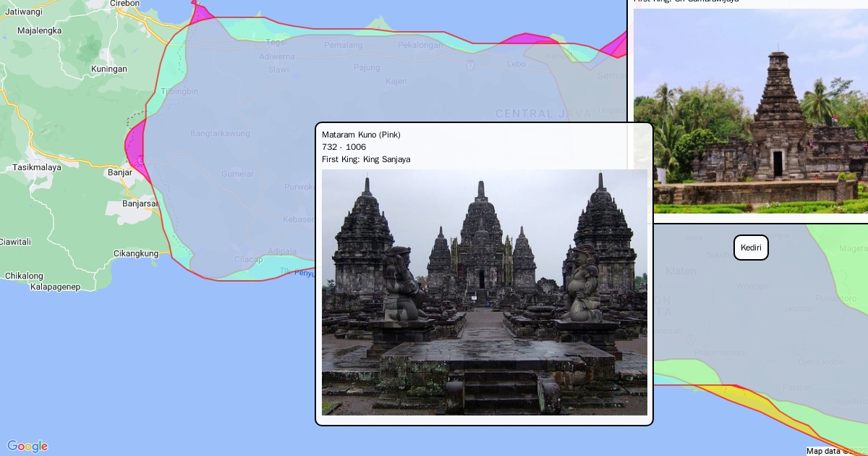
Task: Select the Cikangkung label on the coast
Action: coord(136,253)
